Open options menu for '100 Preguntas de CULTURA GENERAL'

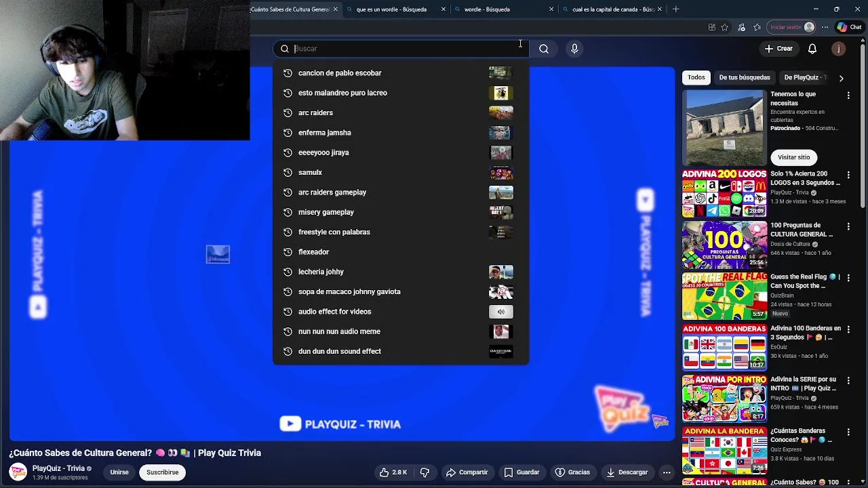(x=848, y=226)
